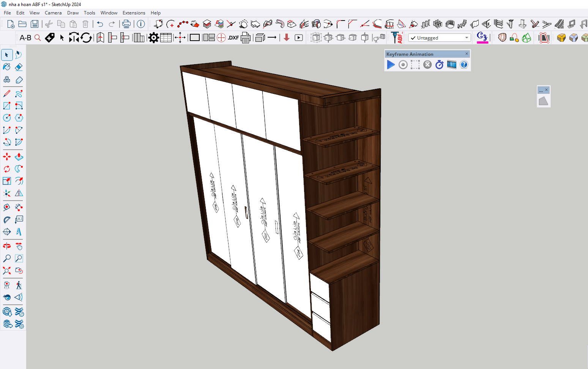The image size is (588, 369).
Task: Activate the Push/Pull tool
Action: click(x=19, y=157)
